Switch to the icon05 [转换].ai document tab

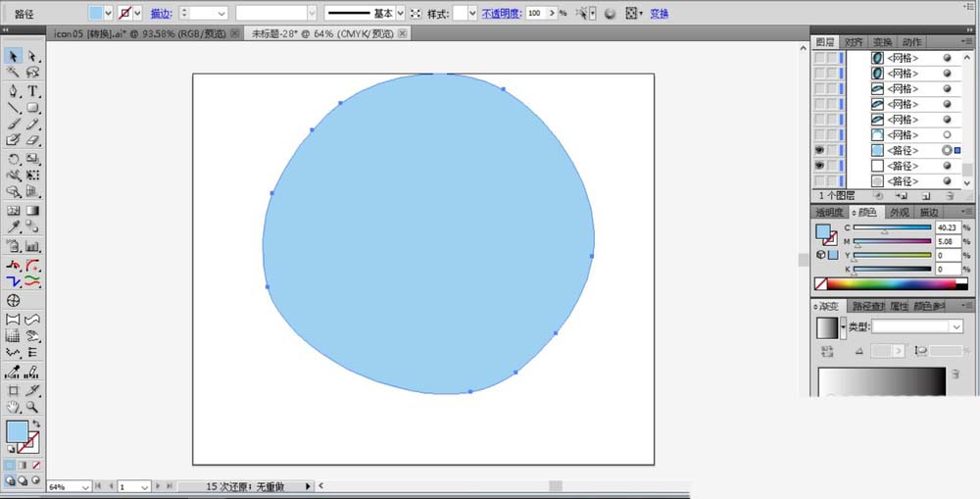point(140,33)
